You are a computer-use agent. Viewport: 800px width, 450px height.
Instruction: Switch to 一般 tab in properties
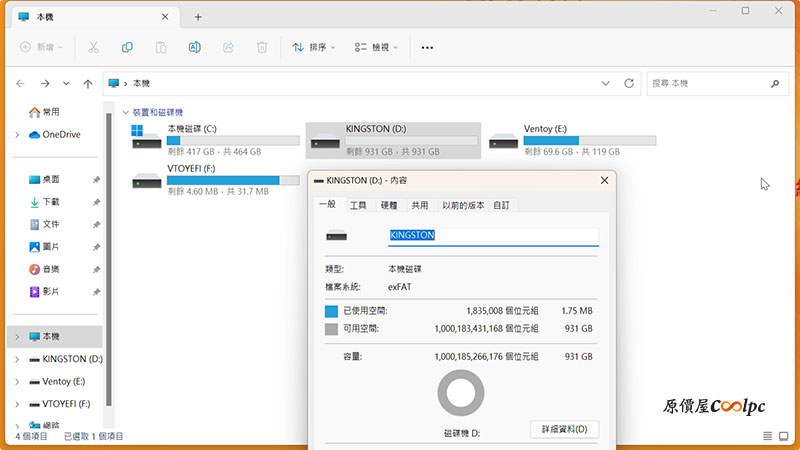click(x=328, y=205)
